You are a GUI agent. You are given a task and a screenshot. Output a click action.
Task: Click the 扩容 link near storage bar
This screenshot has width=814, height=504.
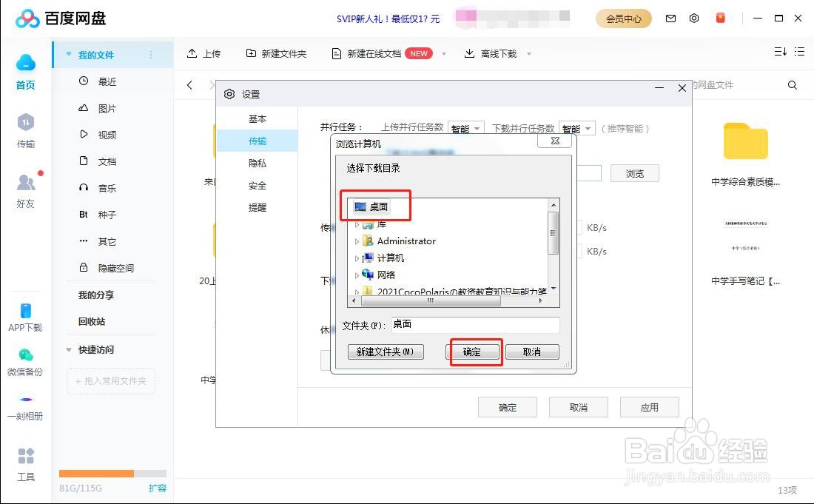pos(157,488)
